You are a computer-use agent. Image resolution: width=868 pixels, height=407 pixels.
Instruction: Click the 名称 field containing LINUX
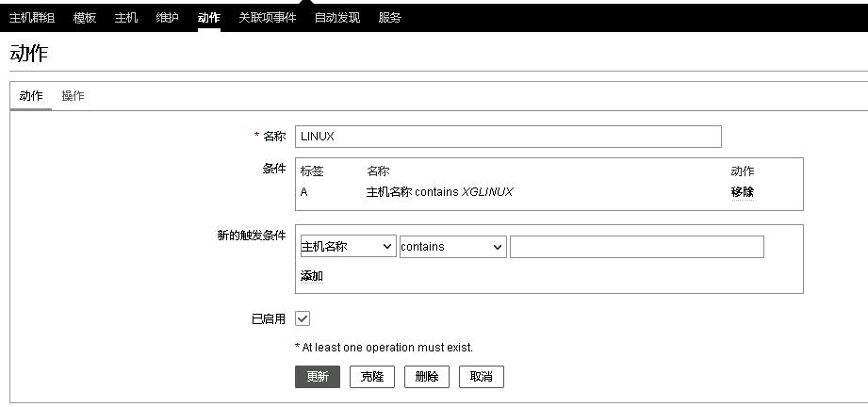coord(508,137)
